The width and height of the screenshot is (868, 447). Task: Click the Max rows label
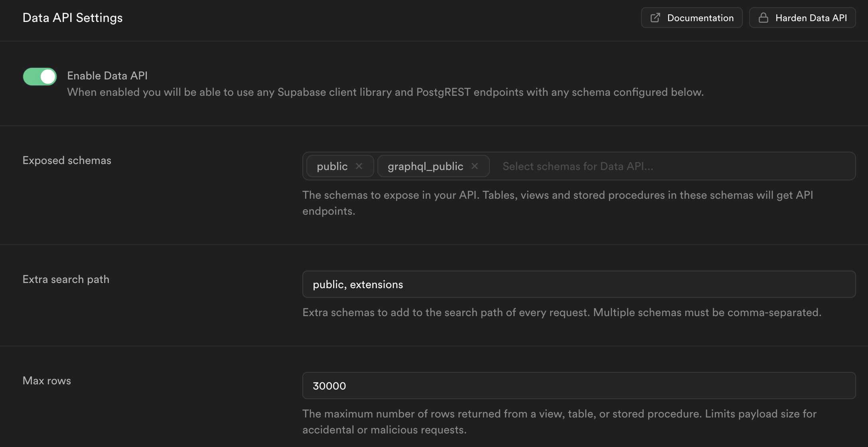(x=47, y=380)
